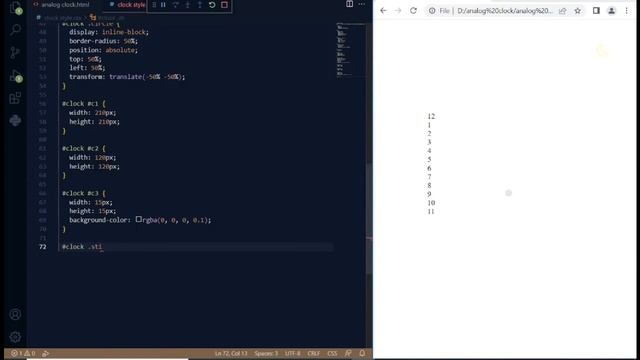The image size is (640, 360).
Task: Open the Chrome profile menu
Action: point(611,11)
